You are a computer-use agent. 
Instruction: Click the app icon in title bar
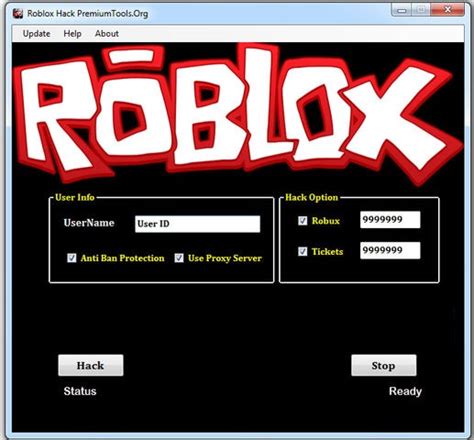pyautogui.click(x=18, y=14)
